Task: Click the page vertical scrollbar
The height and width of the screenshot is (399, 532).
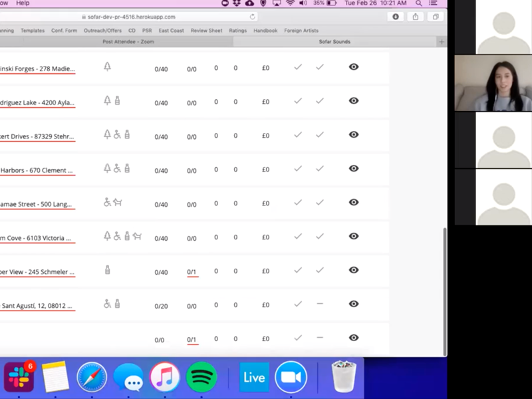Action: (x=445, y=291)
